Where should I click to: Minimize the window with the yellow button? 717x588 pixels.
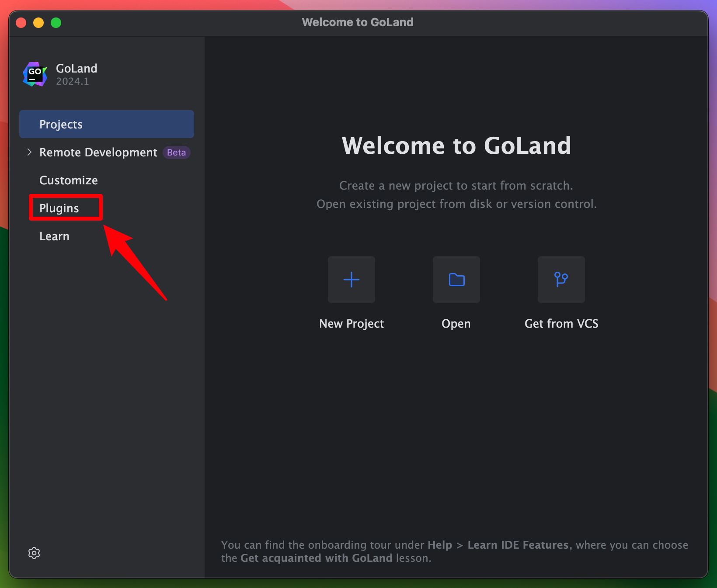[x=38, y=23]
